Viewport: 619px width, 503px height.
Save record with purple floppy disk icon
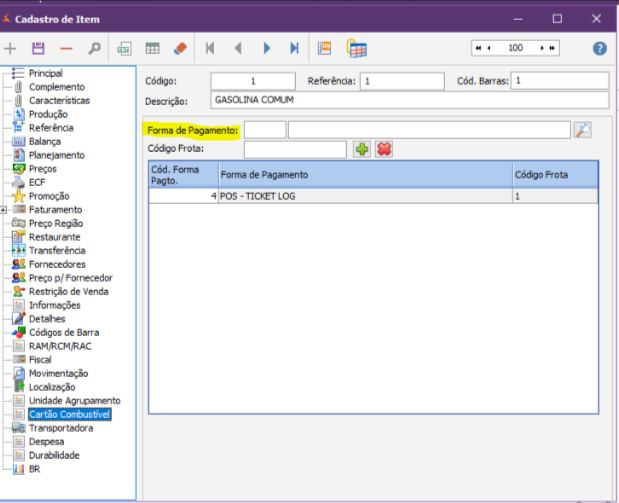[38, 49]
